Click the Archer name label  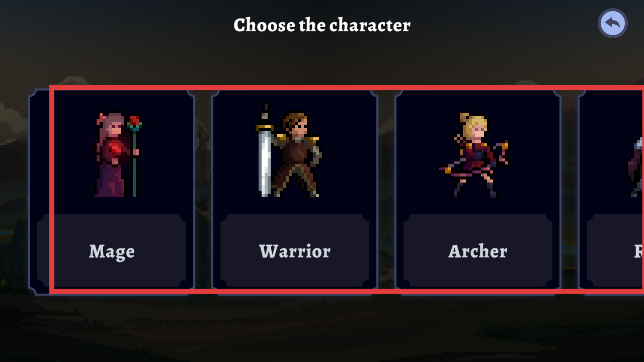click(x=478, y=251)
